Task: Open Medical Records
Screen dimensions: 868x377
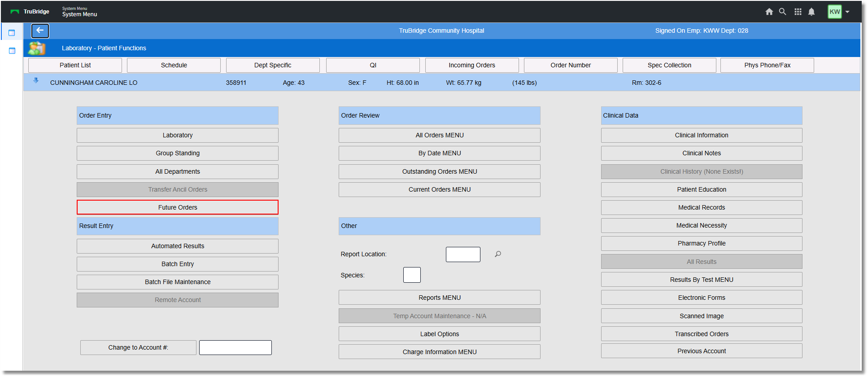Action: click(x=702, y=207)
